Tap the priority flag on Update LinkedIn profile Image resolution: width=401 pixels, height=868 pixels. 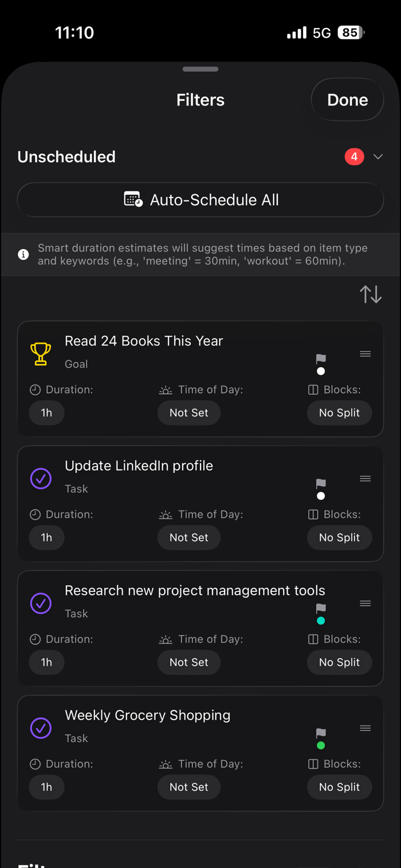click(x=321, y=483)
